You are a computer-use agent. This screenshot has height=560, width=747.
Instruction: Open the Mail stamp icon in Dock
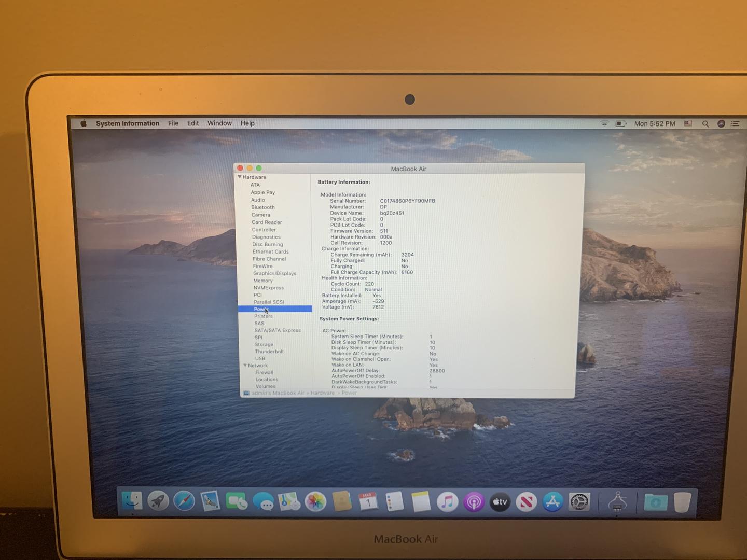click(210, 501)
